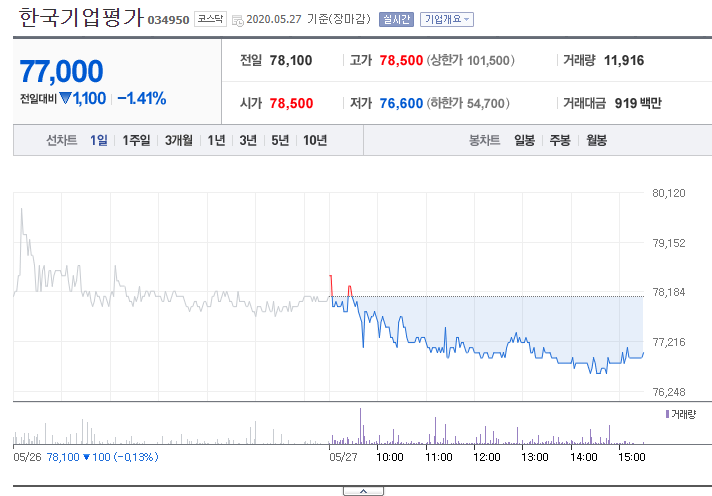
Task: Switch to the 1주일 line chart
Action: point(136,140)
